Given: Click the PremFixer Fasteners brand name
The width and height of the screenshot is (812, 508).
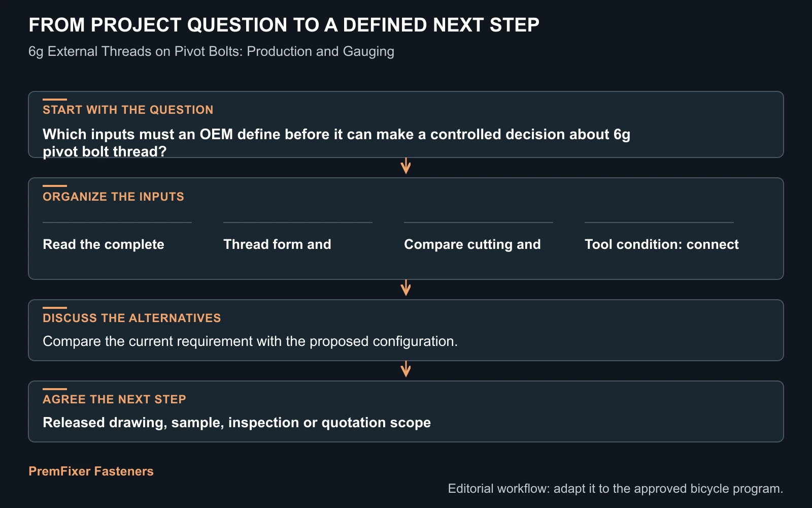Looking at the screenshot, I should tap(91, 471).
